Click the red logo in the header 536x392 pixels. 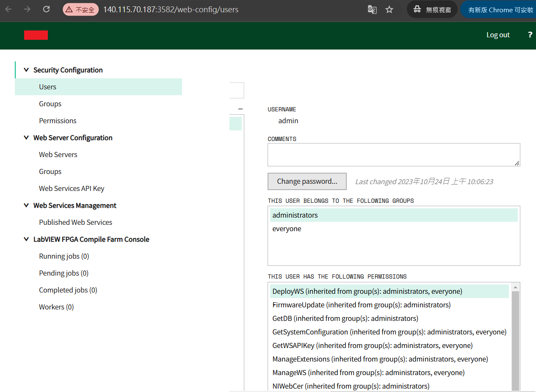(x=36, y=35)
